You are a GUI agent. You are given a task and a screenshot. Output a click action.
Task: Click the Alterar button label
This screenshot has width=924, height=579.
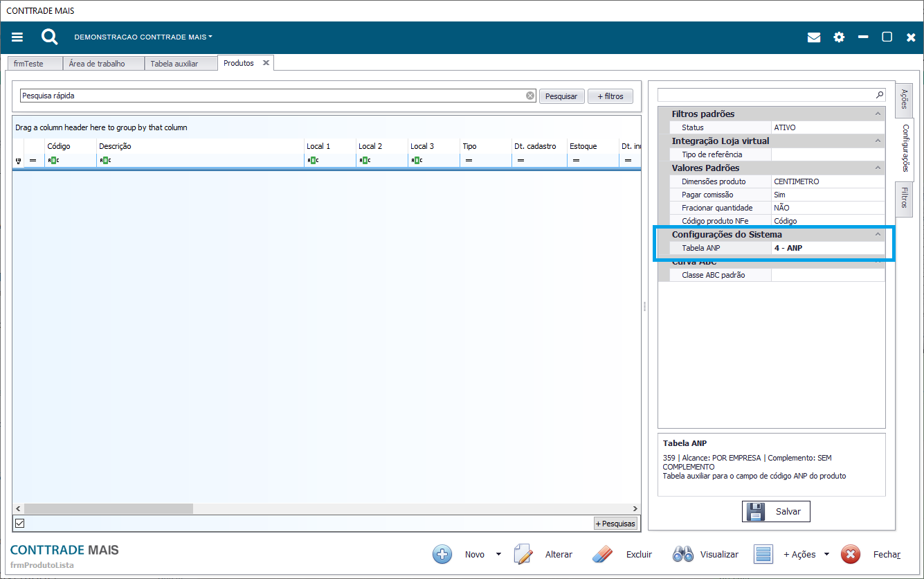coord(559,555)
